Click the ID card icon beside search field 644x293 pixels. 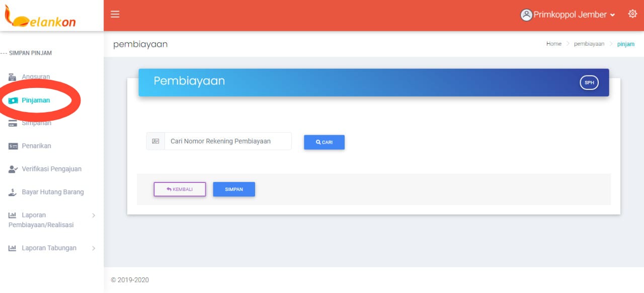tap(155, 141)
